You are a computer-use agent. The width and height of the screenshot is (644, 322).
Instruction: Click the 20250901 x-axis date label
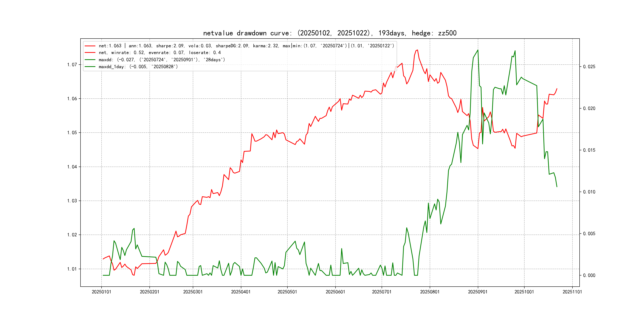(477, 292)
